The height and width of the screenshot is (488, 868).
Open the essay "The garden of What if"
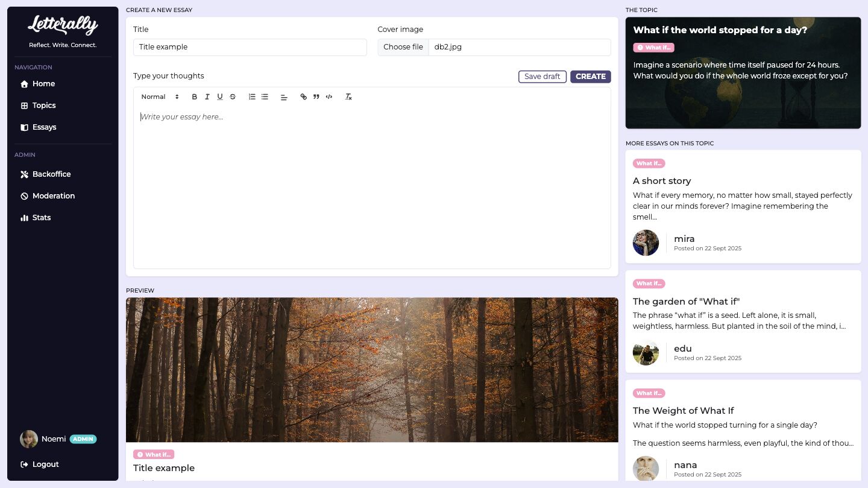tap(686, 302)
